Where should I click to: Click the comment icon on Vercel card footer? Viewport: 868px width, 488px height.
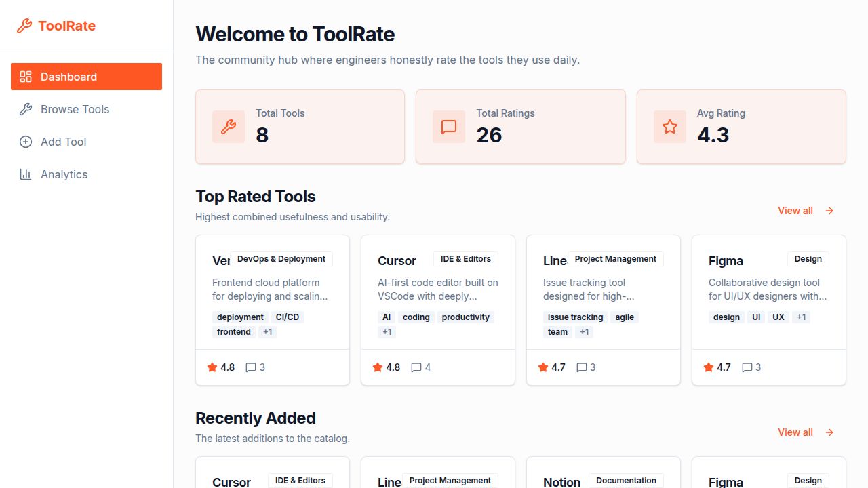(251, 367)
